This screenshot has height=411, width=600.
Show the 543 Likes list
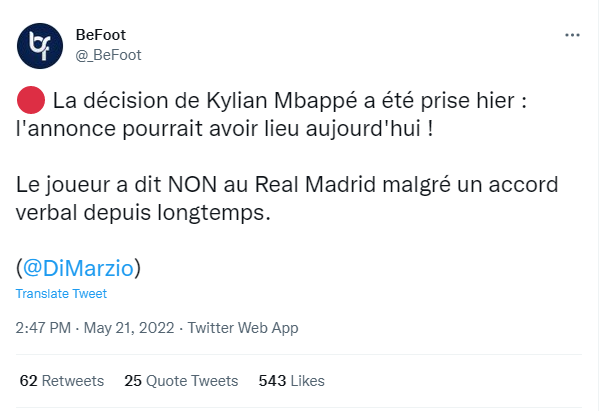point(292,381)
